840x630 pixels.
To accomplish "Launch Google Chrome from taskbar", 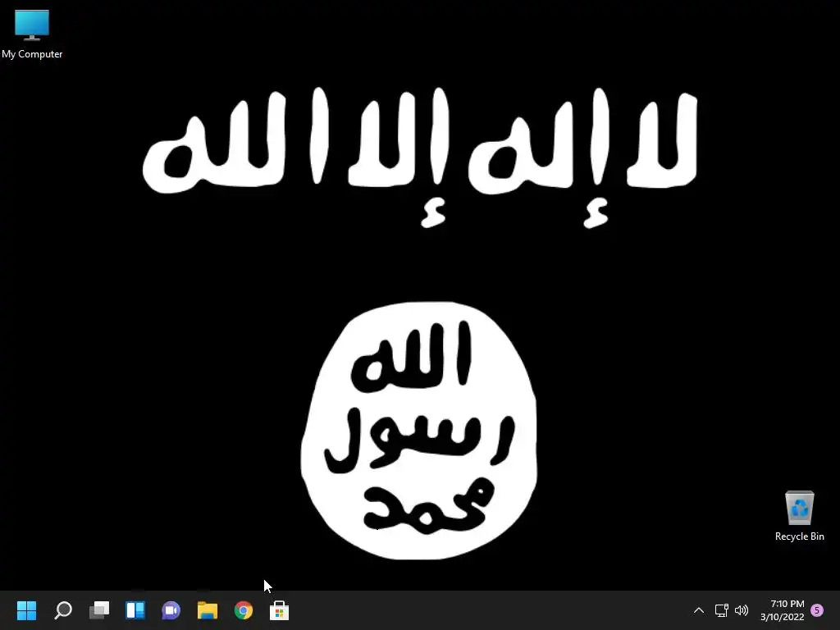I will click(x=243, y=610).
